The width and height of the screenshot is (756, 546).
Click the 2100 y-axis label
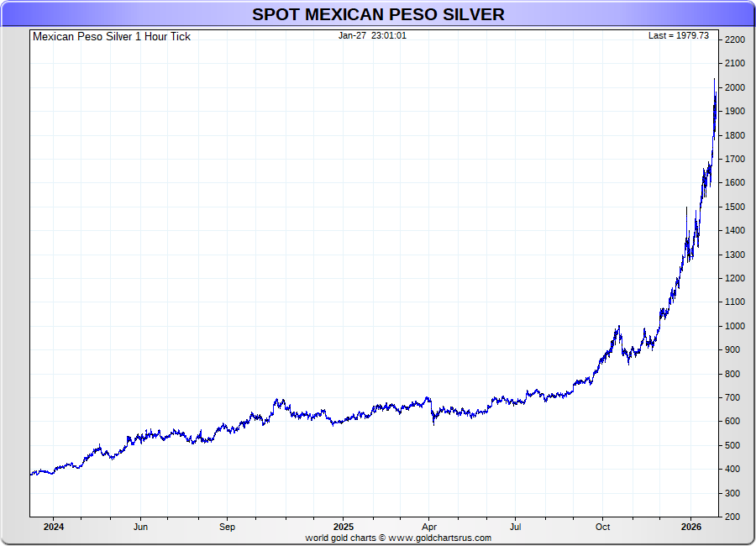[x=735, y=64]
